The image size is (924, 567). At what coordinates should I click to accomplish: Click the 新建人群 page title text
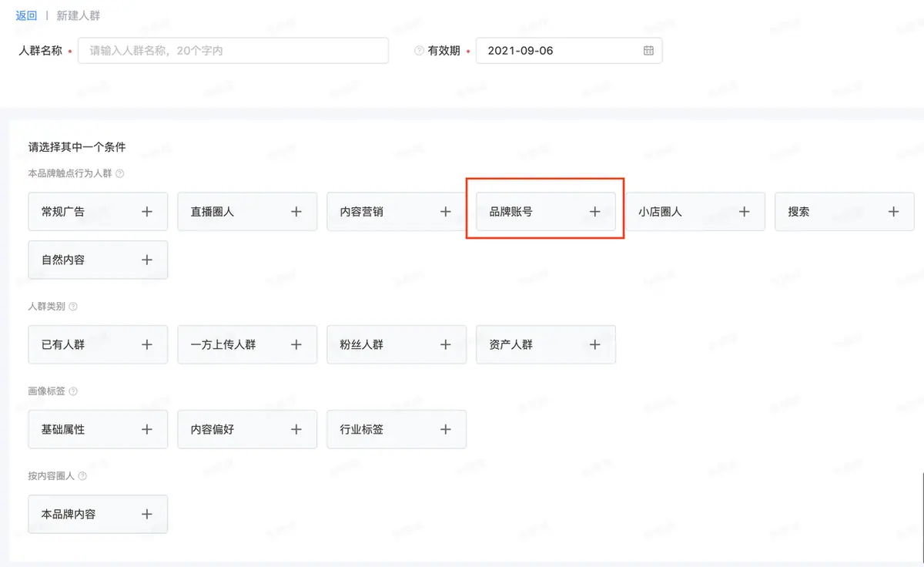79,15
